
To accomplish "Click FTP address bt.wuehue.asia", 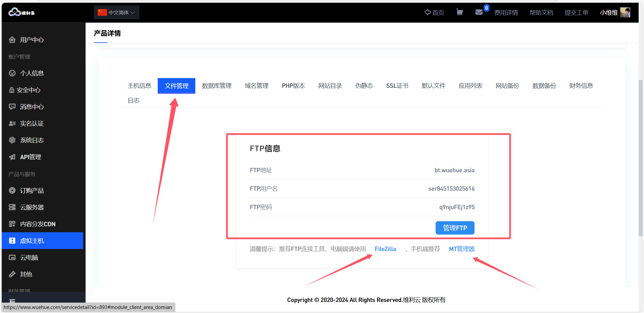I will (x=455, y=170).
